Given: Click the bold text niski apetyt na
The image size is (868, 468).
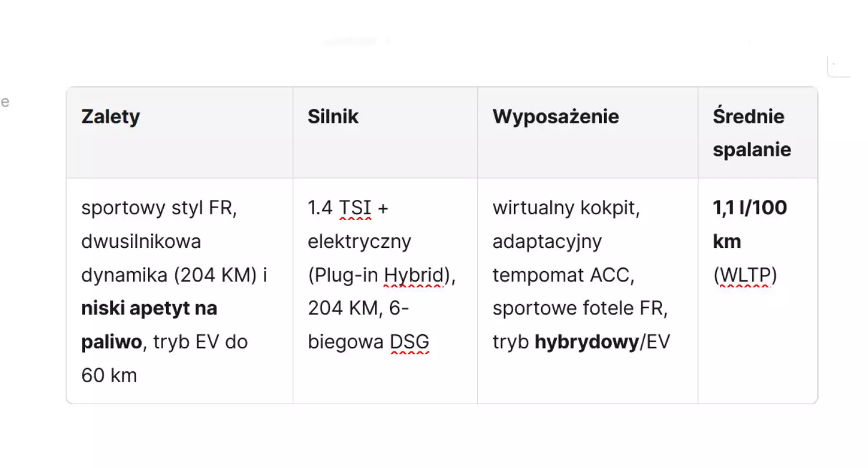Looking at the screenshot, I should click(149, 309).
